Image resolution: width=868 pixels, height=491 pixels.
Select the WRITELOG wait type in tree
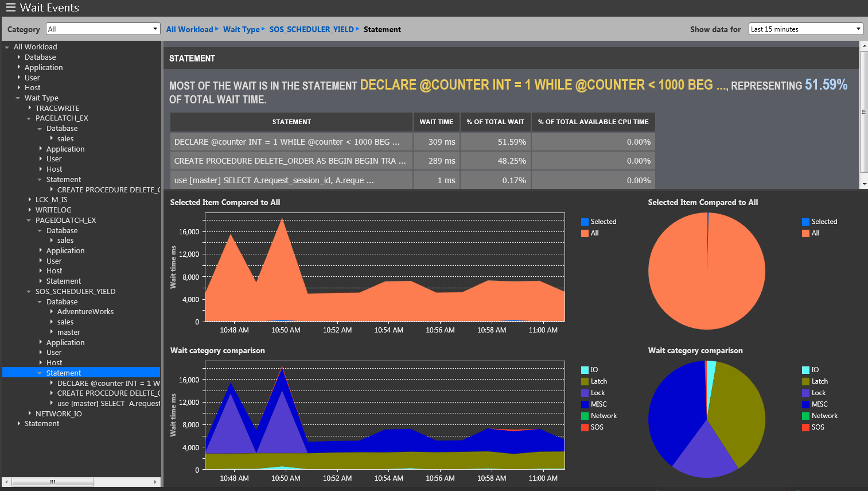pos(53,210)
